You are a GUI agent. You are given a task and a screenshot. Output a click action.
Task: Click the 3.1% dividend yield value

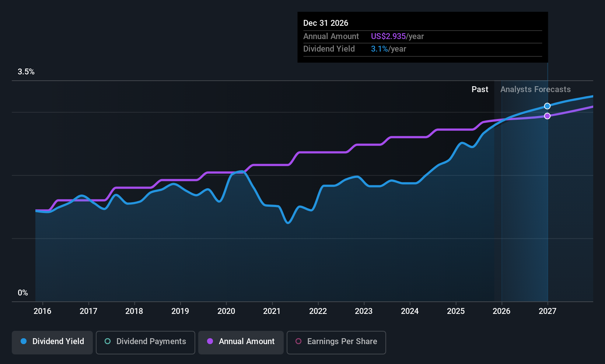pyautogui.click(x=379, y=49)
